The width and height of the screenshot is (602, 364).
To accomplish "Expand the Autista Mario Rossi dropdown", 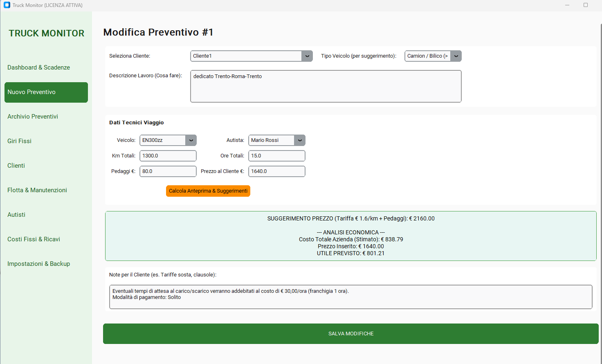I will click(299, 140).
